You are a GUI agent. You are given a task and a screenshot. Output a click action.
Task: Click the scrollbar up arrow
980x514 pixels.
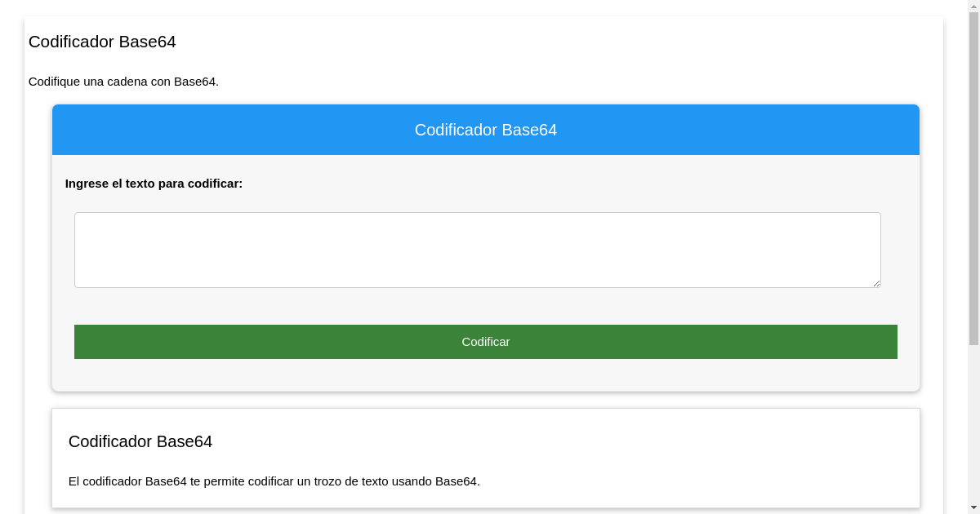click(x=973, y=7)
